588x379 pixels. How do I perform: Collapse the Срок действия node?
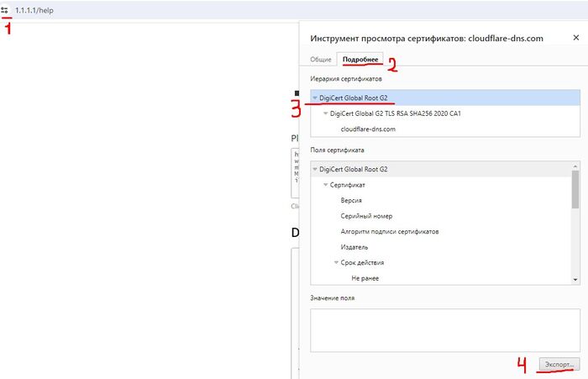[335, 263]
